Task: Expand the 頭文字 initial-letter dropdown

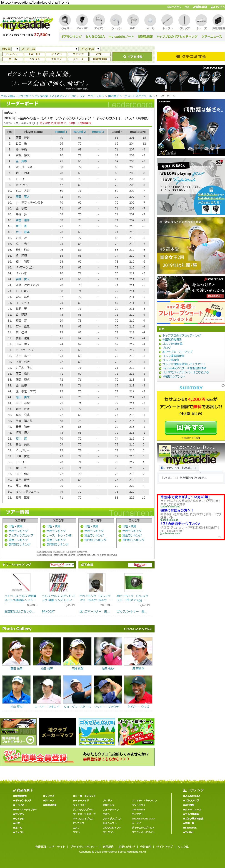Action: [15, 49]
